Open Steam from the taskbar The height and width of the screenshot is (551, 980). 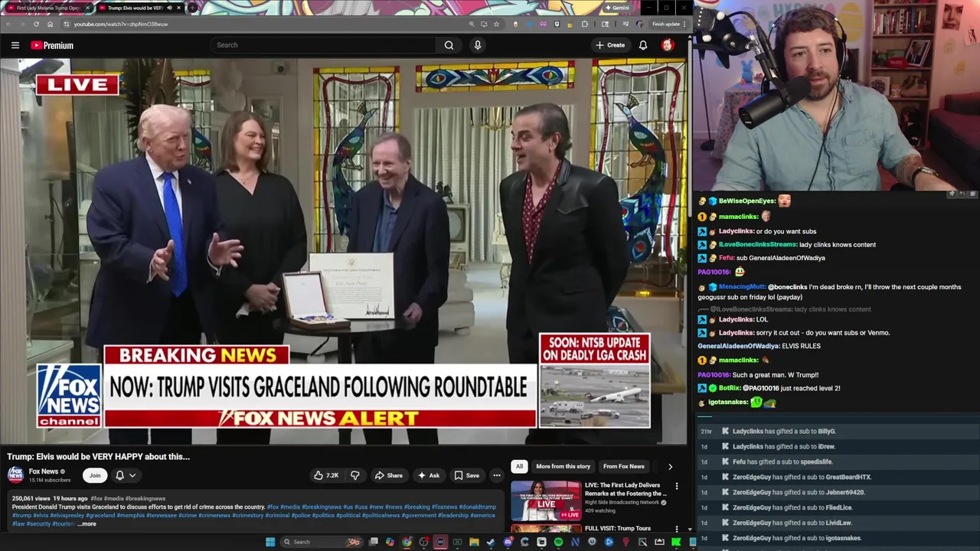click(x=491, y=542)
